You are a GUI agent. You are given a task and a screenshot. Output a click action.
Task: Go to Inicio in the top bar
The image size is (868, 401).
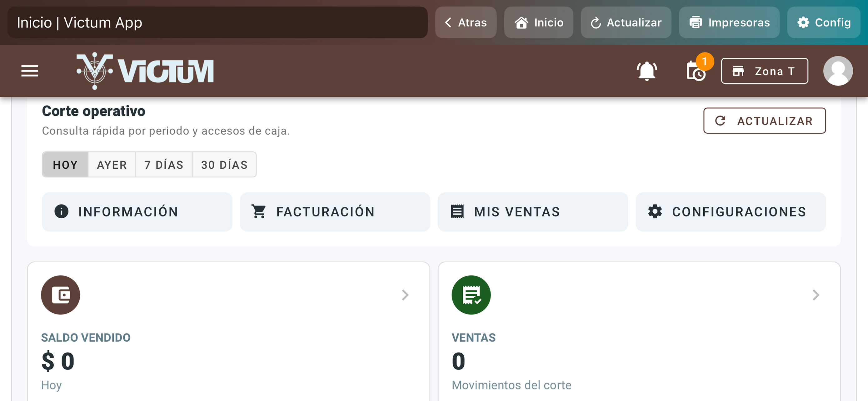[538, 22]
